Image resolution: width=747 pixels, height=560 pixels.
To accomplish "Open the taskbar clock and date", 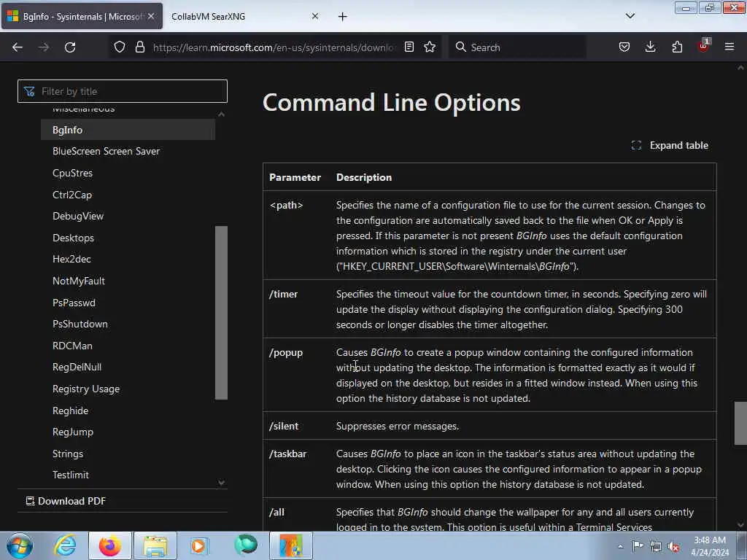I will (x=709, y=546).
